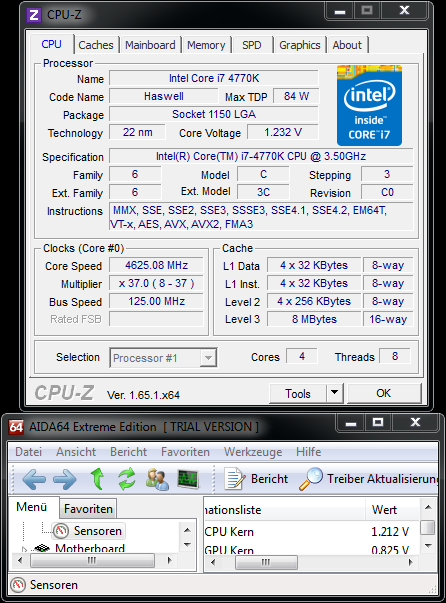Click the Sensoren gauge icon in tree

point(60,531)
